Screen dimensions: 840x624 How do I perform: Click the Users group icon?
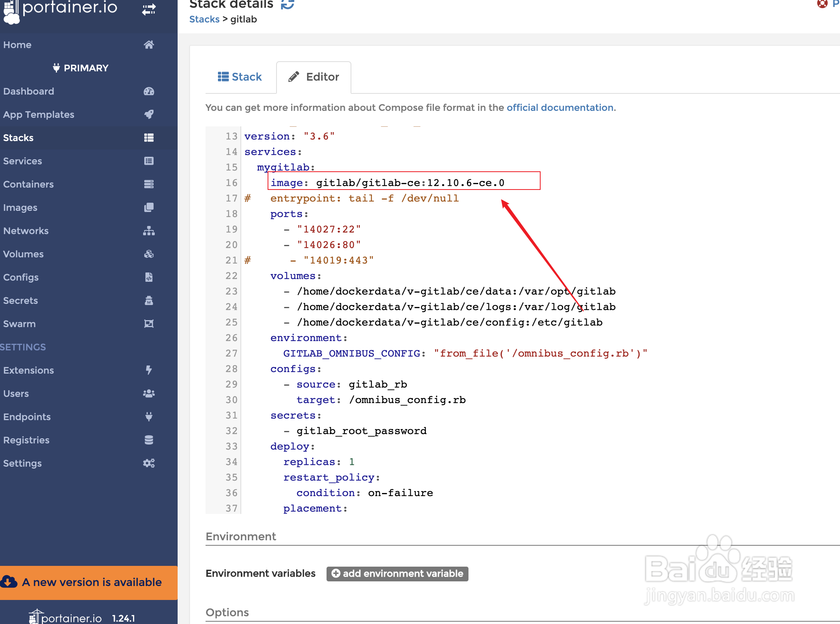tap(149, 393)
